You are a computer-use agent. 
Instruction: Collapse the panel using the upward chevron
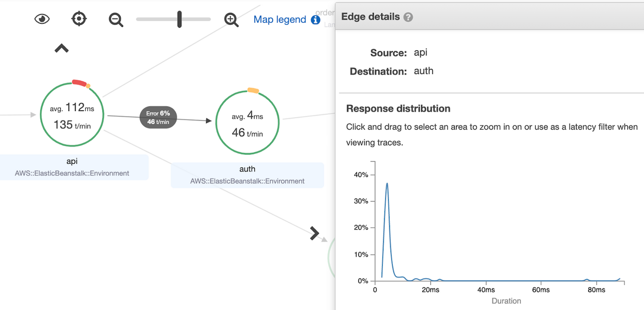pos(61,48)
